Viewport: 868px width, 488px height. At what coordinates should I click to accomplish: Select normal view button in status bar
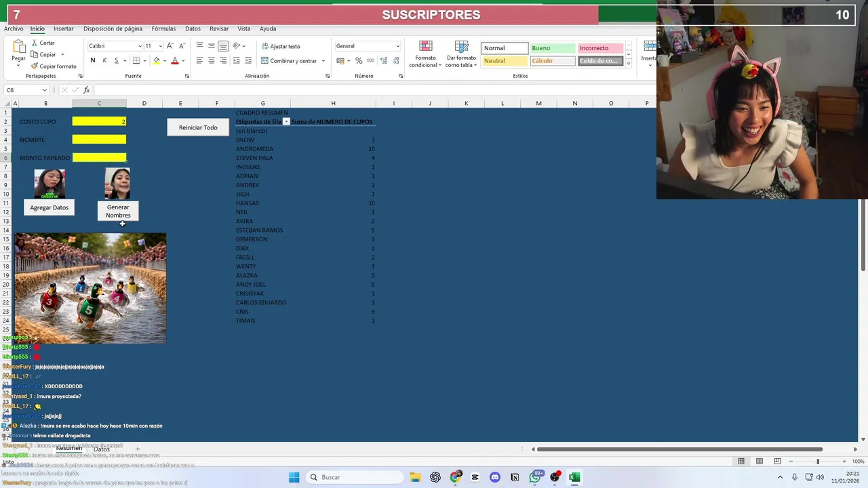point(741,461)
